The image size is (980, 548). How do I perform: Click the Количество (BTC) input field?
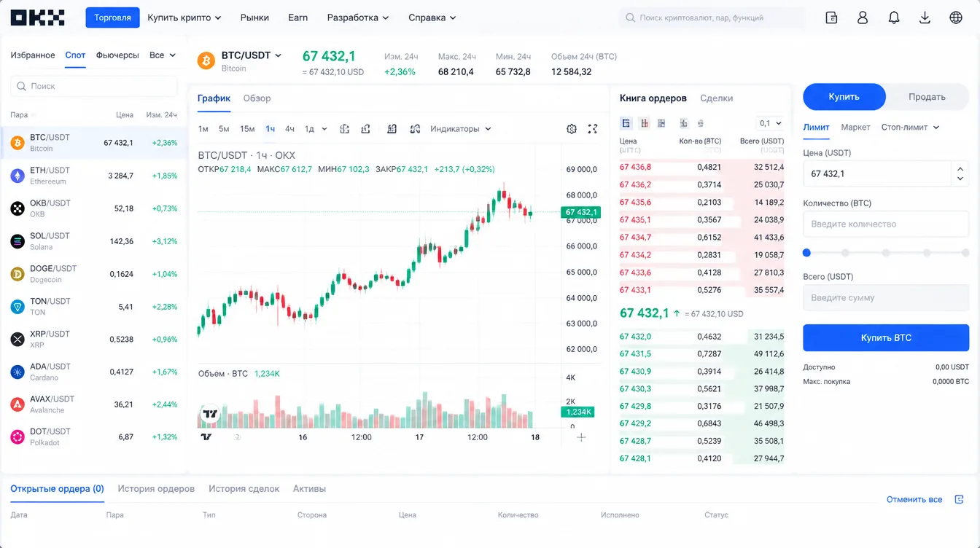point(886,224)
